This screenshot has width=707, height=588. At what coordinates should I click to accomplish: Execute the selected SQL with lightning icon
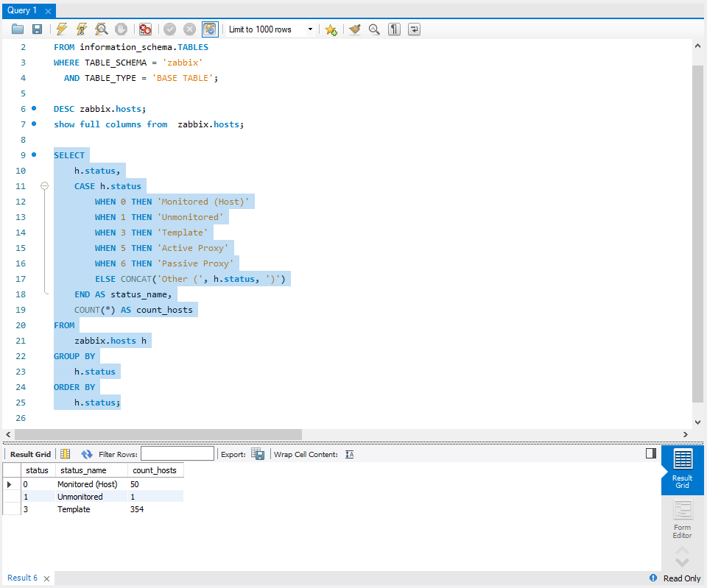click(62, 29)
